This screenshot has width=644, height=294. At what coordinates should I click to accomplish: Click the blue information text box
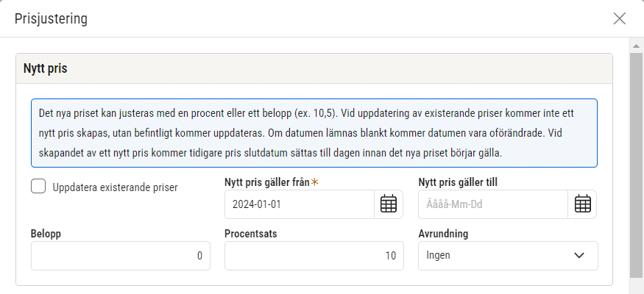click(314, 133)
